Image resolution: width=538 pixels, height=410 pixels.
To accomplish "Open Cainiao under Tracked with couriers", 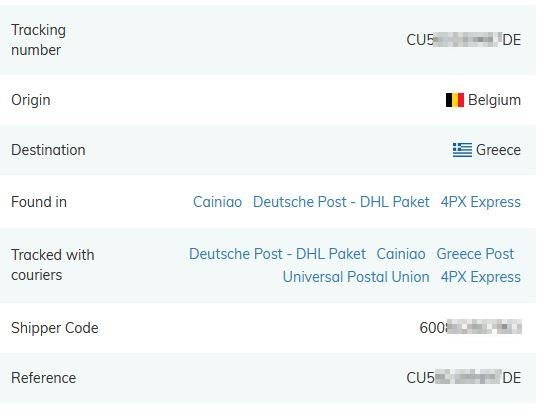I will tap(401, 254).
